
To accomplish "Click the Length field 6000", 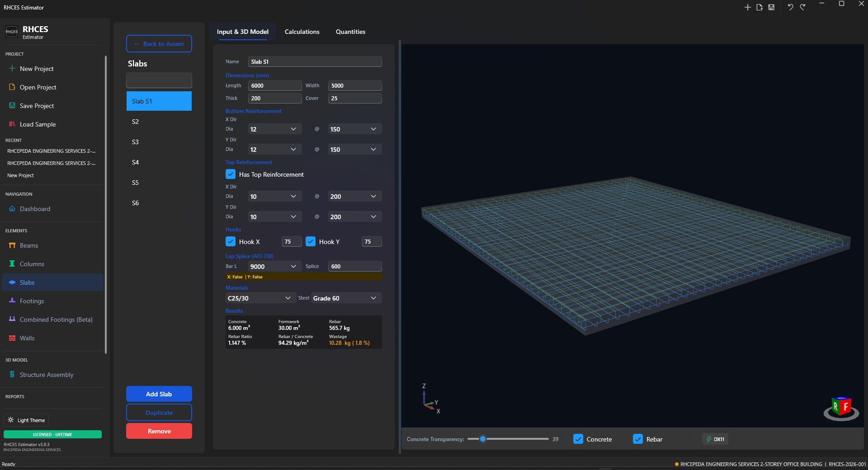I will [274, 85].
